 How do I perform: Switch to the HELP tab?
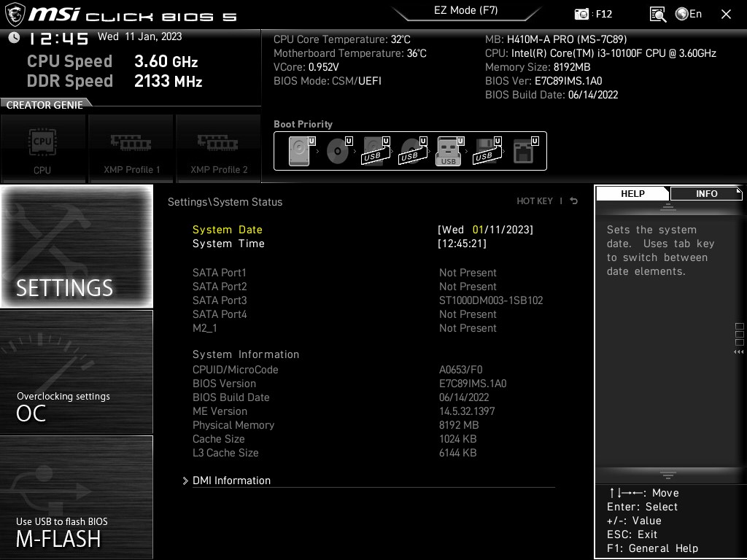click(x=632, y=193)
